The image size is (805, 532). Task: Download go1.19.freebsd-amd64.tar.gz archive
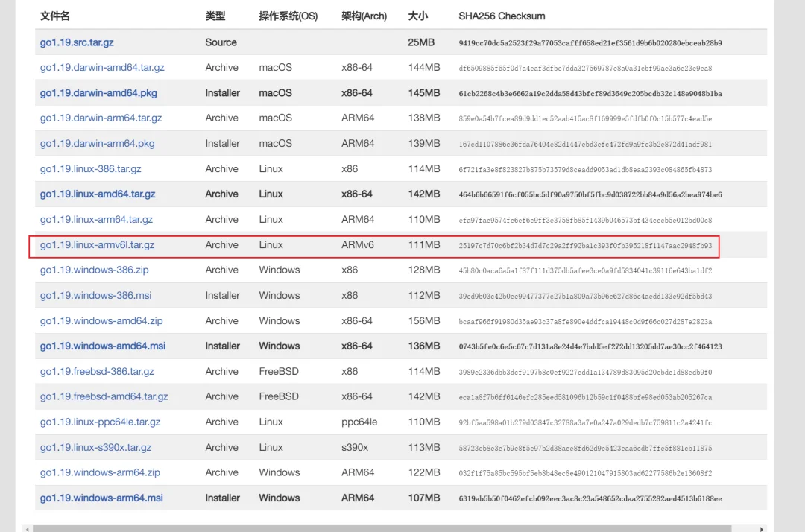[104, 396]
